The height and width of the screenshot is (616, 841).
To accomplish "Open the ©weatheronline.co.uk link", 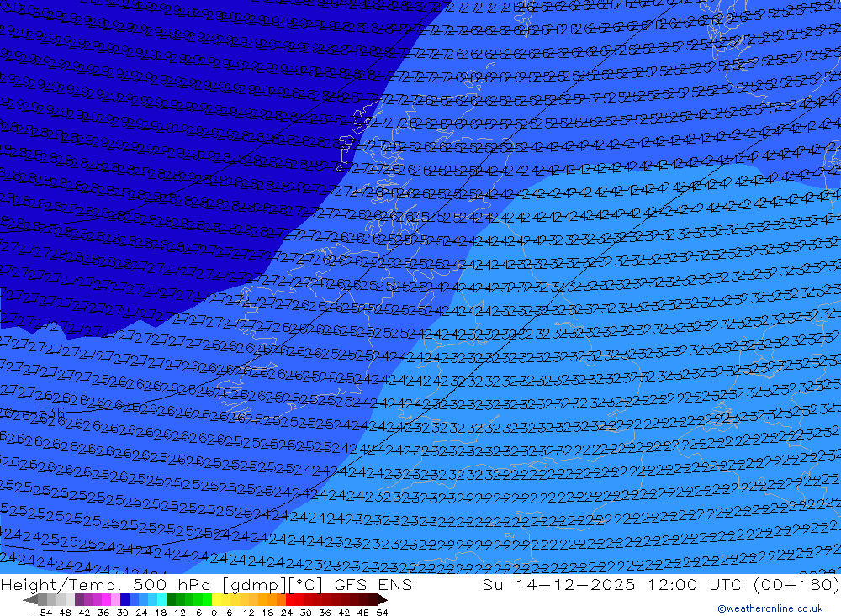I will (x=770, y=608).
